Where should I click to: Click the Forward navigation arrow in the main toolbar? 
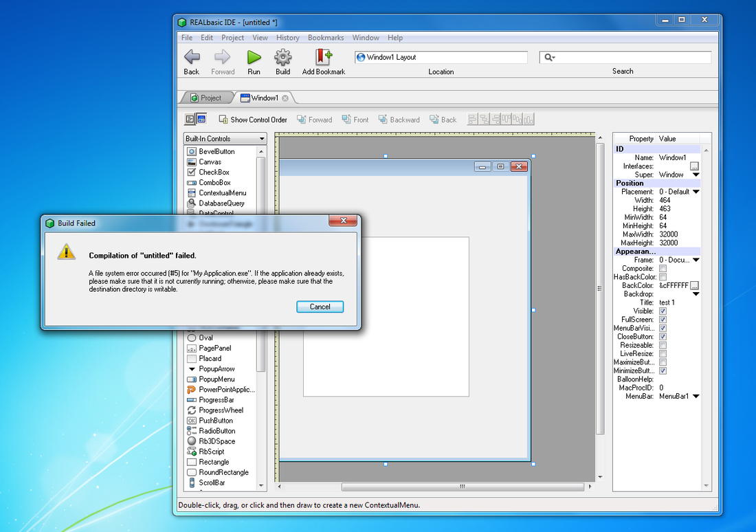tap(222, 58)
